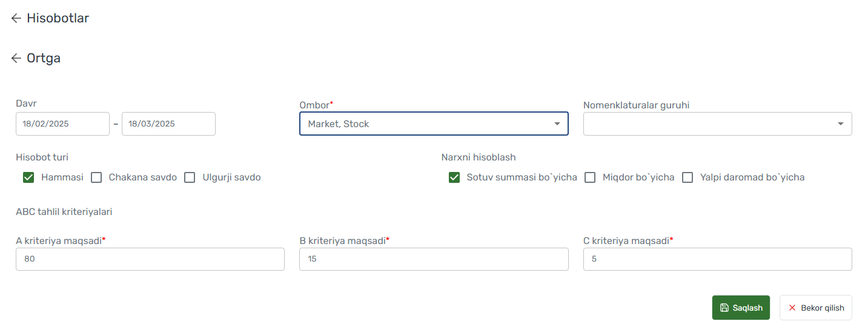Click the start date field 18/02/2025
The width and height of the screenshot is (868, 330).
pyautogui.click(x=62, y=124)
